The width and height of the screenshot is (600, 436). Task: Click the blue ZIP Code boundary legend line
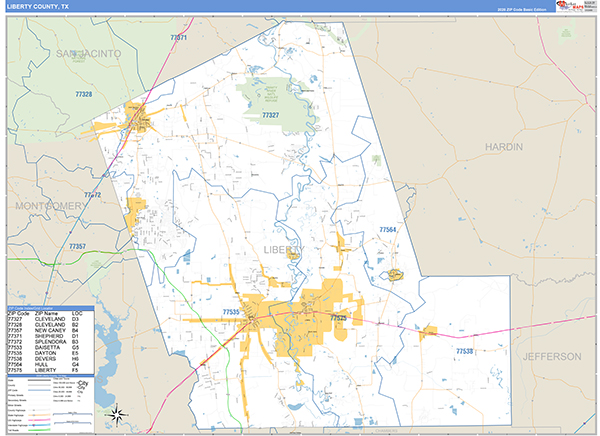click(39, 390)
